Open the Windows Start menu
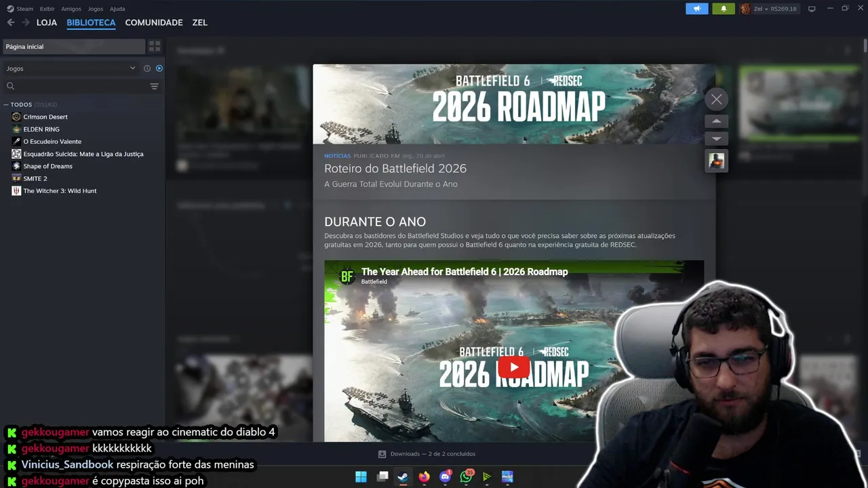 pos(361,477)
